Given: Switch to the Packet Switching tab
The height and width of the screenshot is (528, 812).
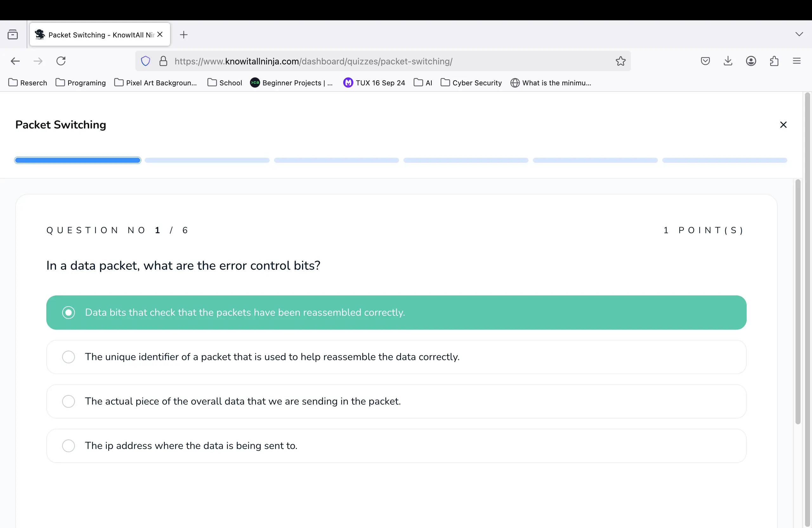Looking at the screenshot, I should pyautogui.click(x=95, y=34).
